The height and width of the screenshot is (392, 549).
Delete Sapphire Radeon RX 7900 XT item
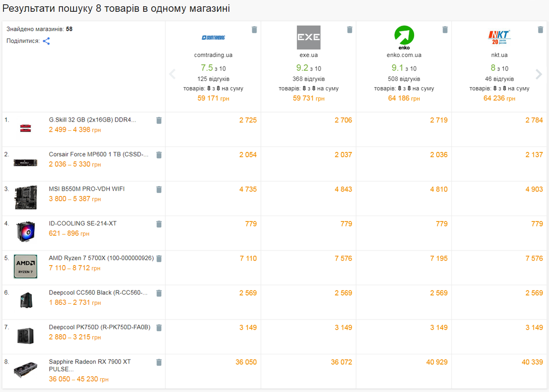(159, 362)
